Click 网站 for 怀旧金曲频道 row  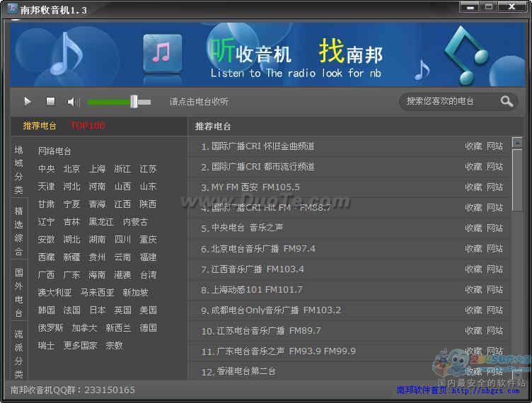click(495, 146)
